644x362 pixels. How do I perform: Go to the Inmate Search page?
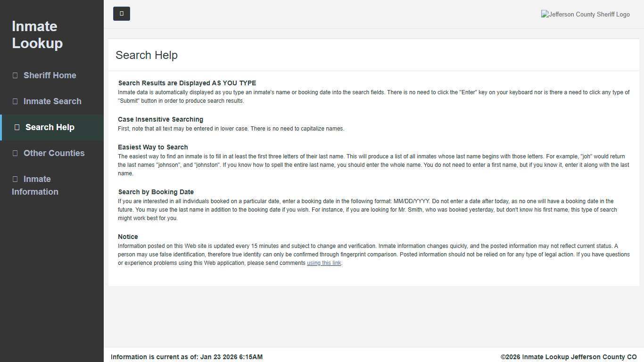(x=52, y=101)
